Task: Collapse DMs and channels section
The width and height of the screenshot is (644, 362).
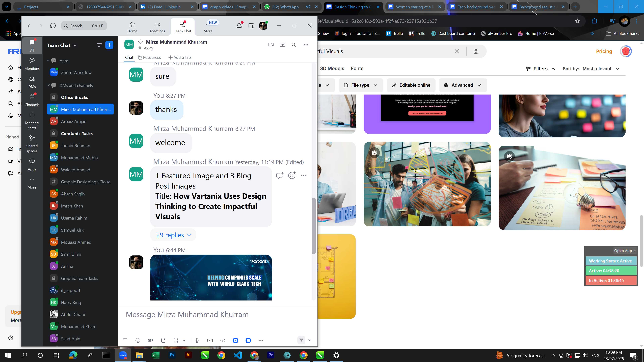Action: [x=48, y=85]
